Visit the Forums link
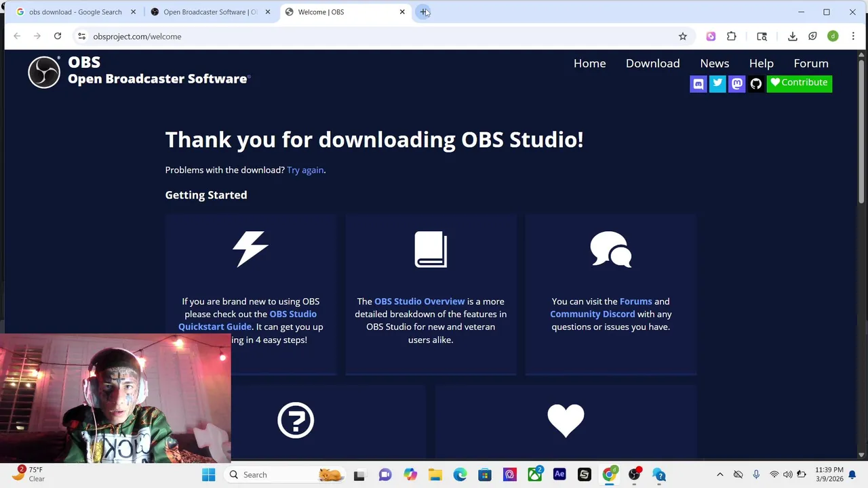Viewport: 868px width, 488px height. click(x=635, y=302)
